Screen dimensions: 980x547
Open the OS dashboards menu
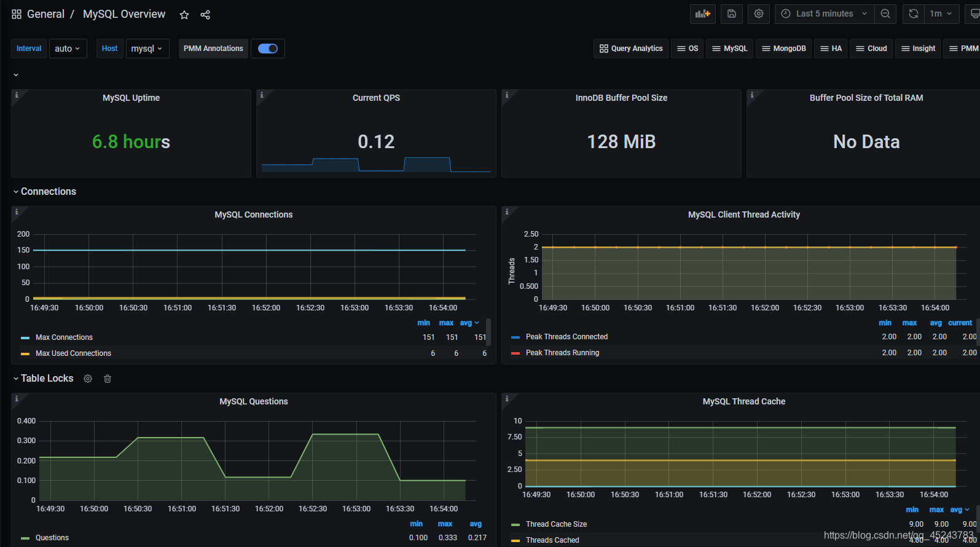[x=688, y=49]
